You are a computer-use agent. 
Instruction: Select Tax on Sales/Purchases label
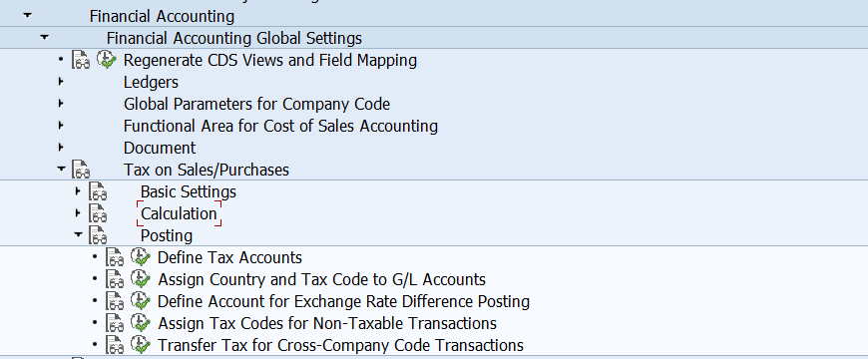click(207, 170)
